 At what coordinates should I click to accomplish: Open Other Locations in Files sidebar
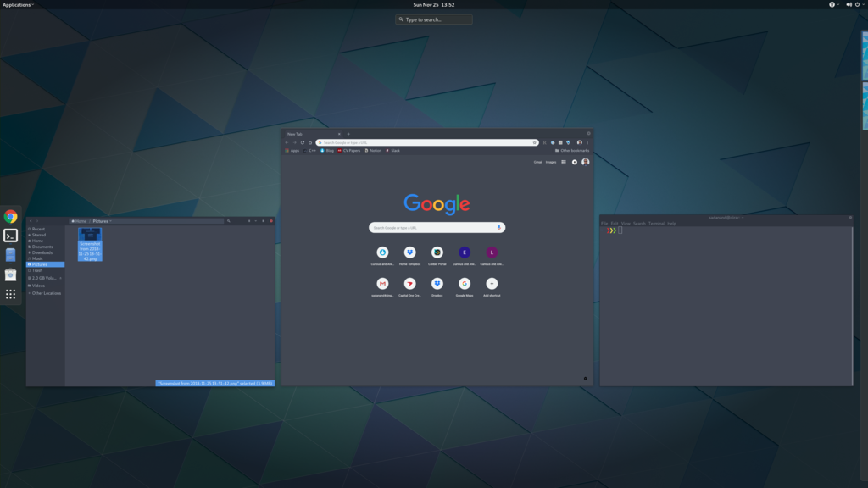[x=46, y=293]
